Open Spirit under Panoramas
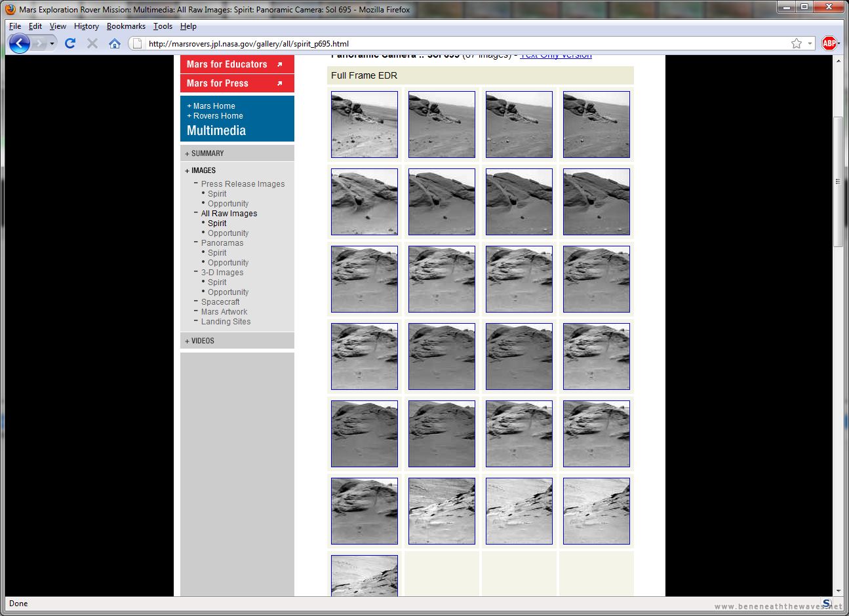 tap(217, 253)
